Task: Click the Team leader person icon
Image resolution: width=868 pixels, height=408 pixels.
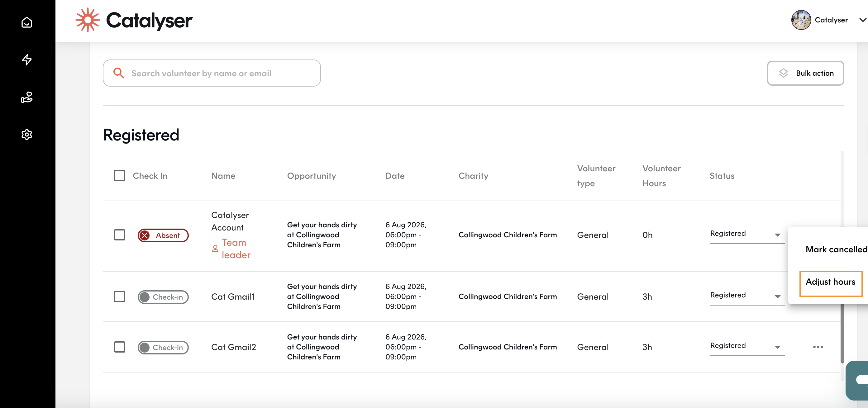Action: tap(215, 249)
